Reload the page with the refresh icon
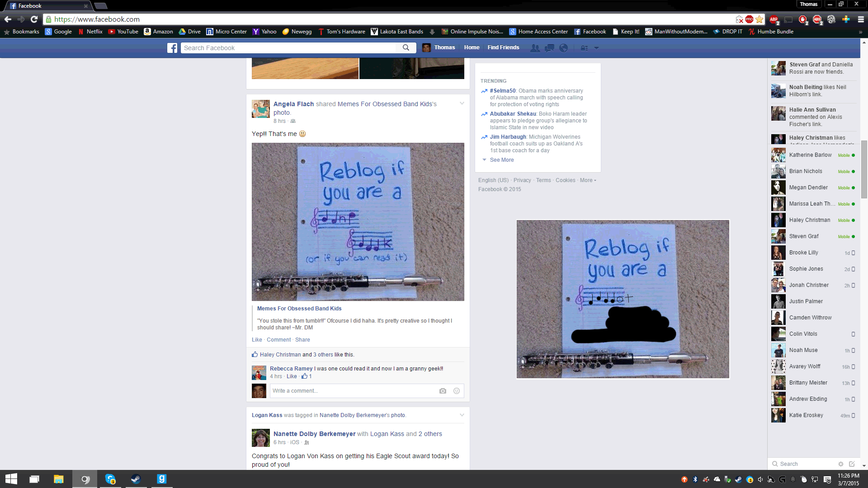Screen dimensions: 868x488 [34, 19]
